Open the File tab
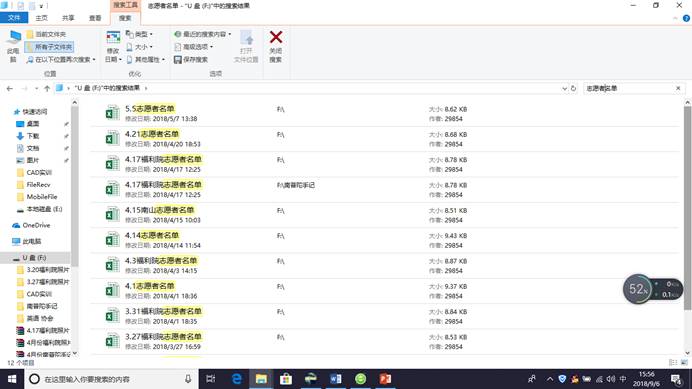The width and height of the screenshot is (692, 389). click(x=14, y=18)
